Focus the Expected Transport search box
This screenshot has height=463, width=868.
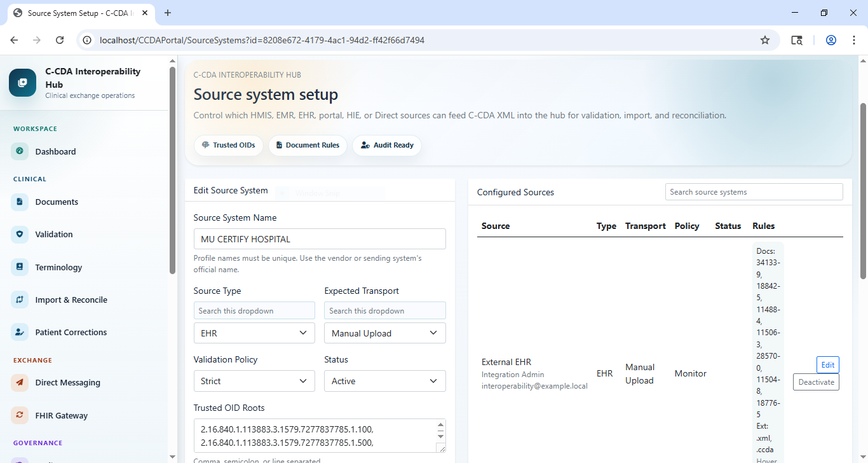tap(385, 310)
